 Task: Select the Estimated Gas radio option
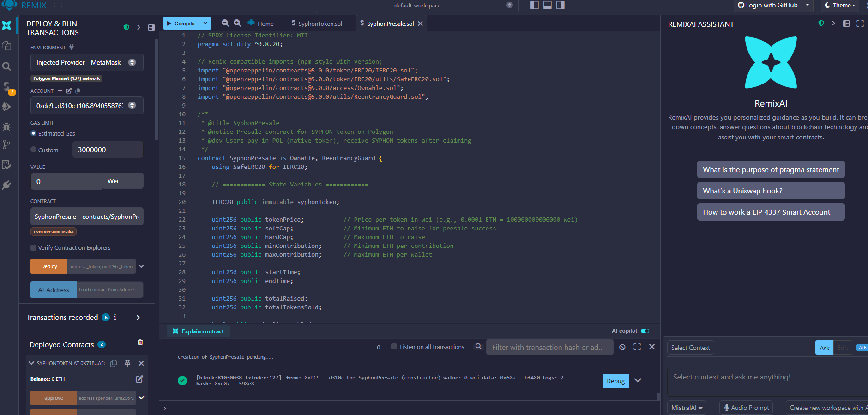pyautogui.click(x=33, y=133)
